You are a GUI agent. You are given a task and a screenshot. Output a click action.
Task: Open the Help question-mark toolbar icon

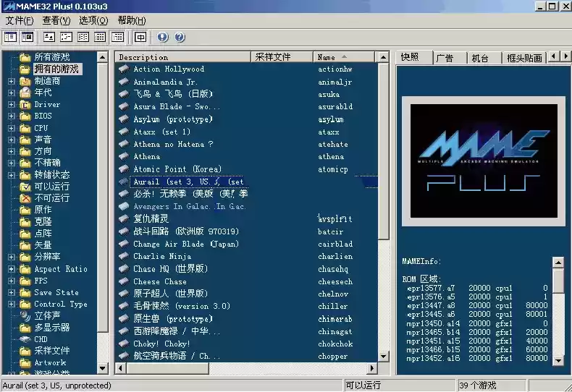click(180, 37)
